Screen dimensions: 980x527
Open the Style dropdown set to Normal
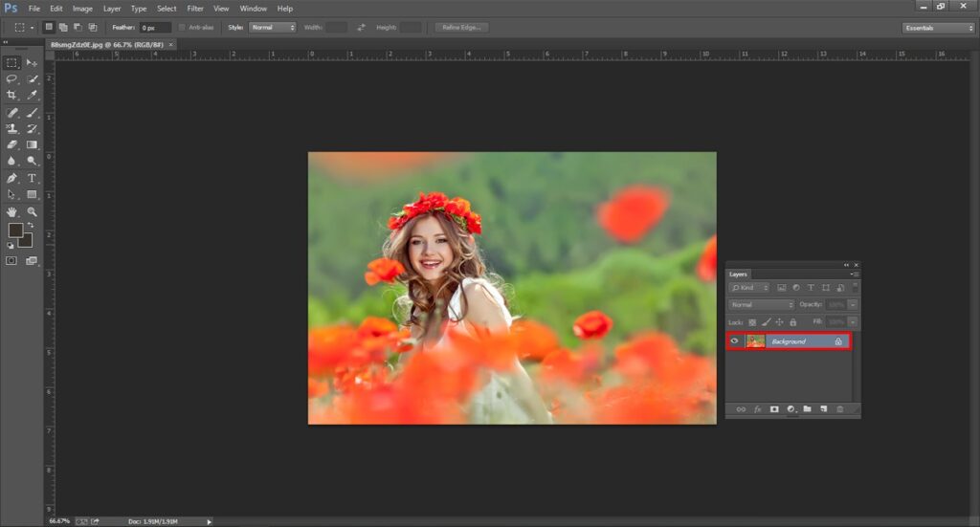coord(273,28)
